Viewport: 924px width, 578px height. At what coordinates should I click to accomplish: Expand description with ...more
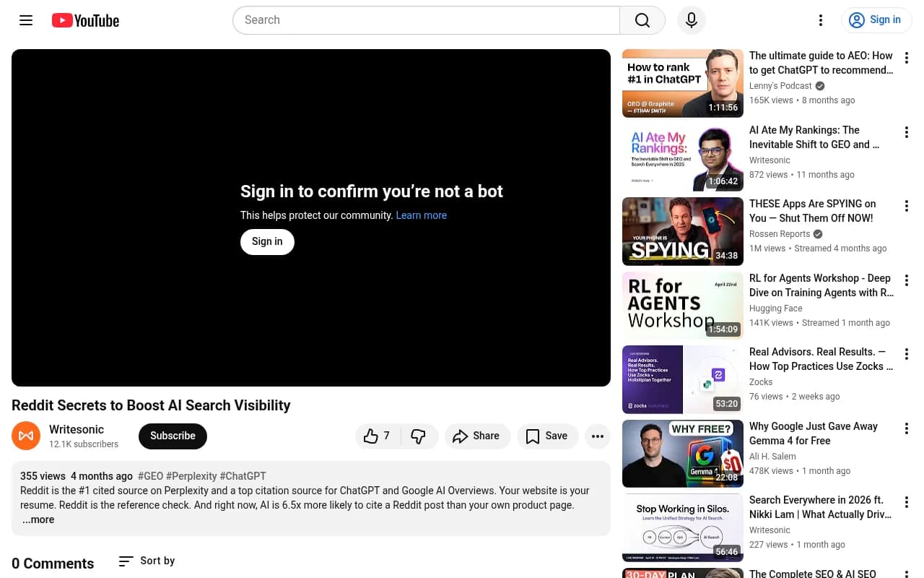coord(38,519)
